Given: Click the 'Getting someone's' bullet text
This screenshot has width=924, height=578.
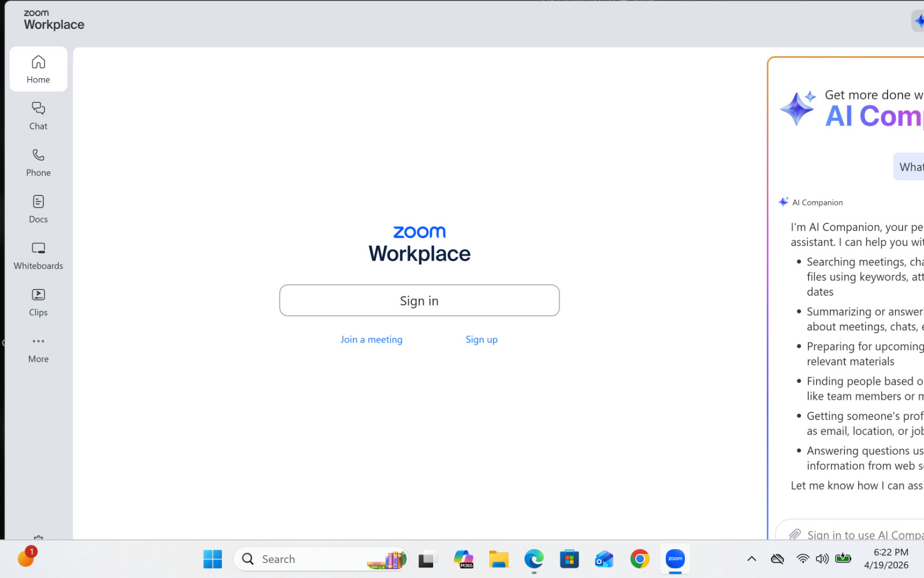Looking at the screenshot, I should [865, 416].
